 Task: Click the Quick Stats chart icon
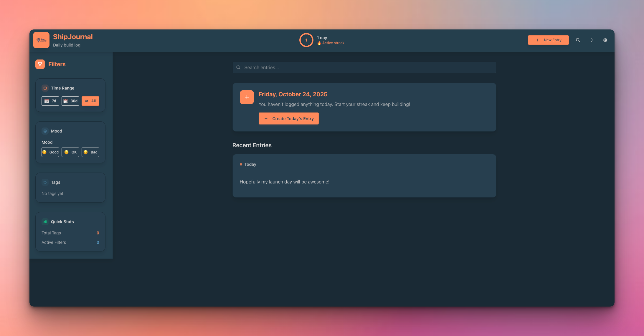45,222
